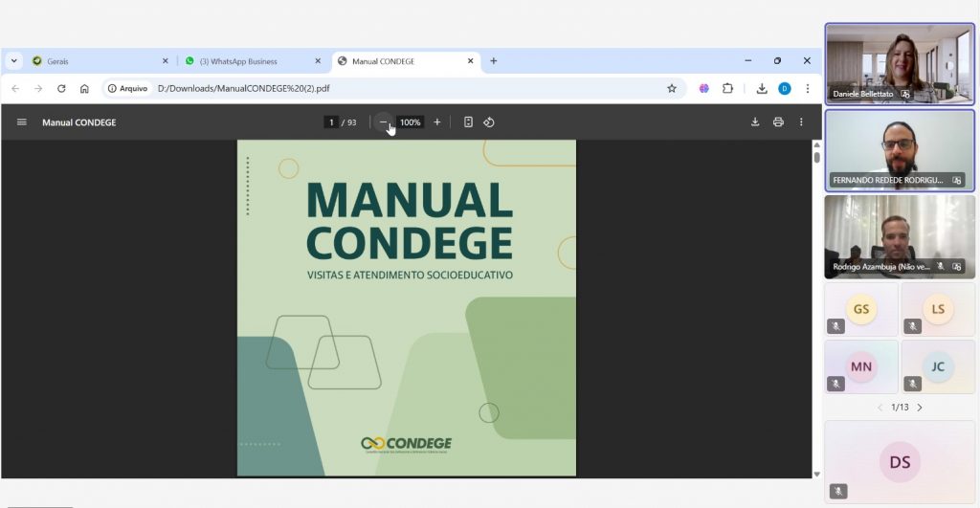Bookmark this page with the star icon
The image size is (980, 508).
click(x=672, y=88)
